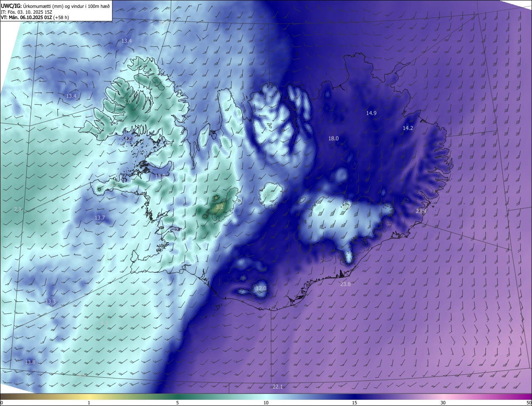Image resolution: width=532 pixels, height=406 pixels.
Task: Click the color scale tick labeled '1'
Action: 89,403
